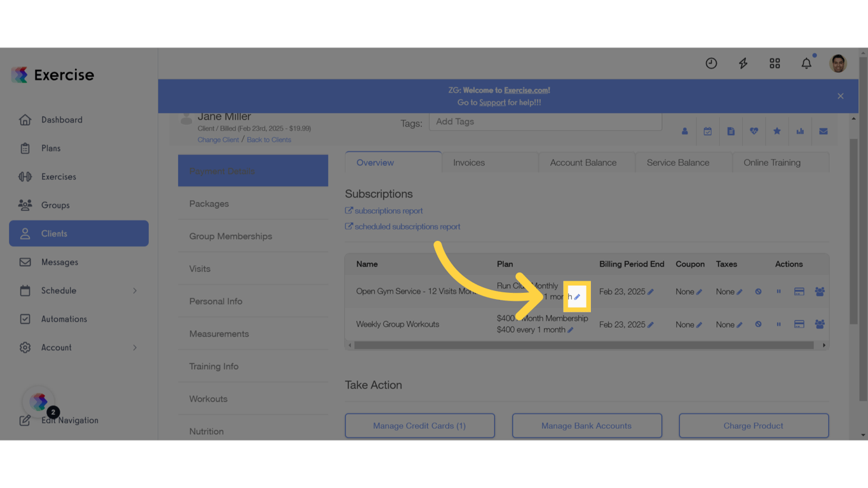This screenshot has width=868, height=488.
Task: Edit coupon for Weekly Group Workouts row
Action: point(699,325)
